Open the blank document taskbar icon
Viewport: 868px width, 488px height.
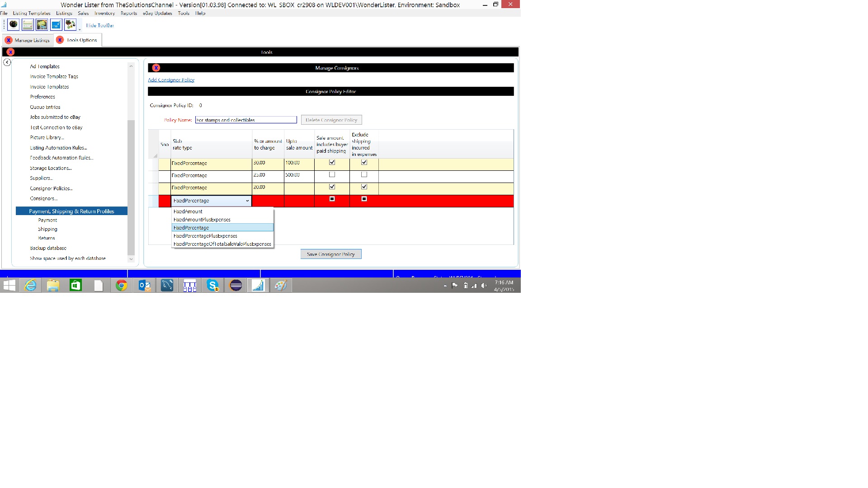tap(99, 285)
